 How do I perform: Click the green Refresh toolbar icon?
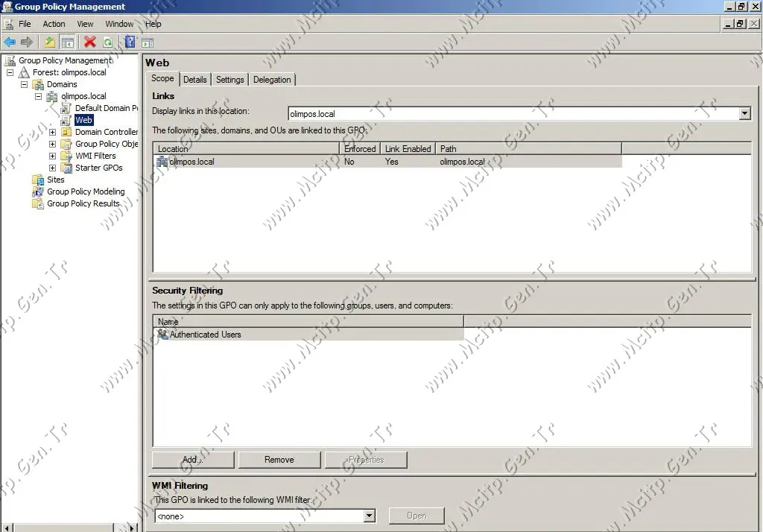point(107,42)
